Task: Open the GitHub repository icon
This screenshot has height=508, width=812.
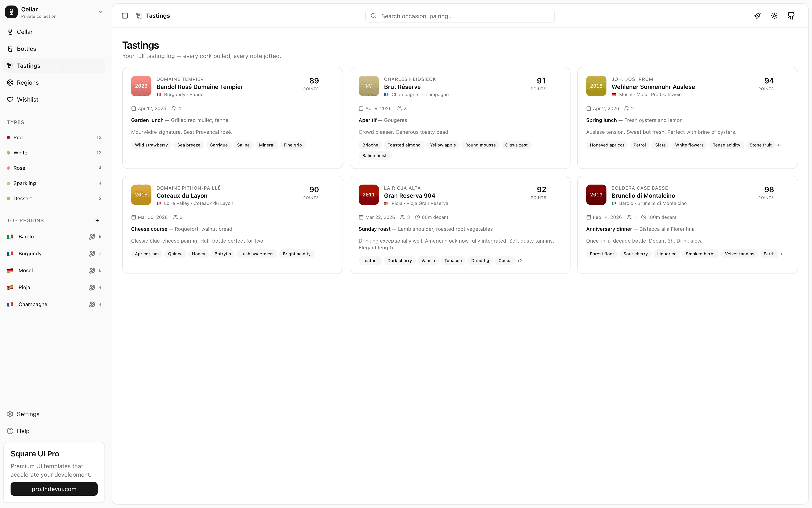Action: (791, 16)
